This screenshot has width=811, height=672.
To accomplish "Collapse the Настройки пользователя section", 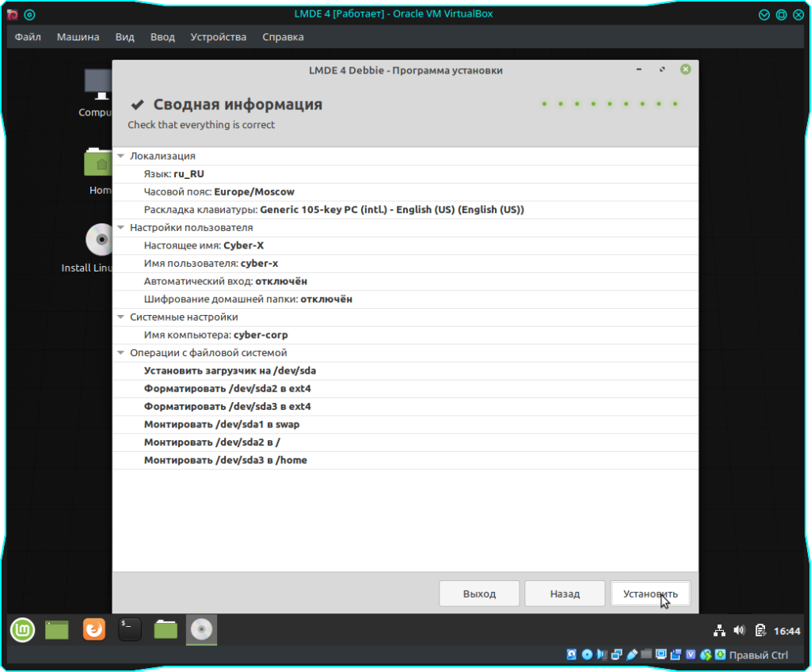I will 121,228.
